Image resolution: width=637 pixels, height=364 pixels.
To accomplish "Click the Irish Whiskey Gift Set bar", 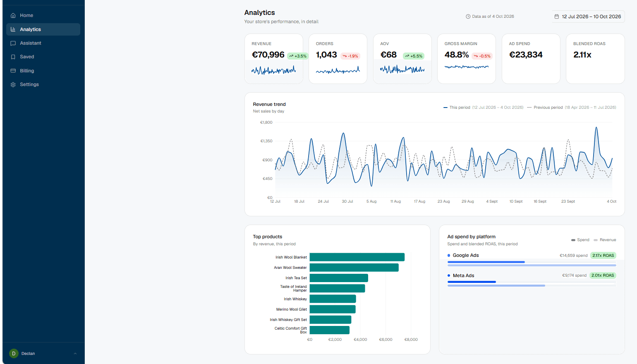I will [330, 320].
